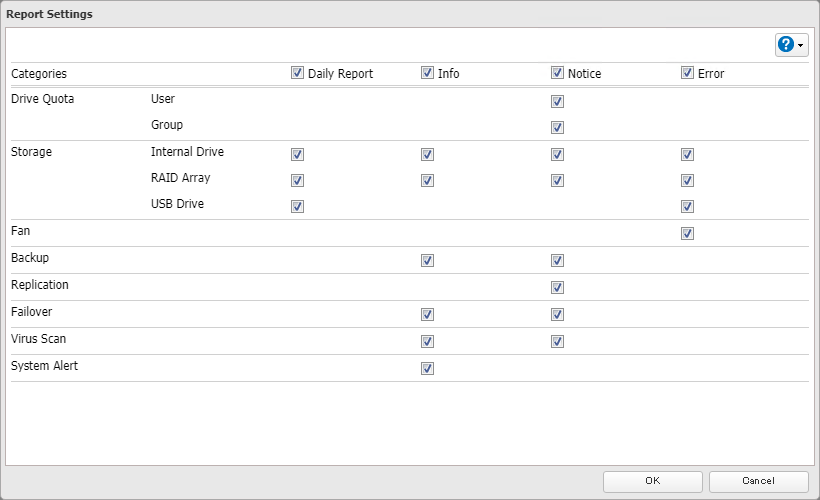
Task: Uncheck Error for USB Drive
Action: tap(687, 207)
